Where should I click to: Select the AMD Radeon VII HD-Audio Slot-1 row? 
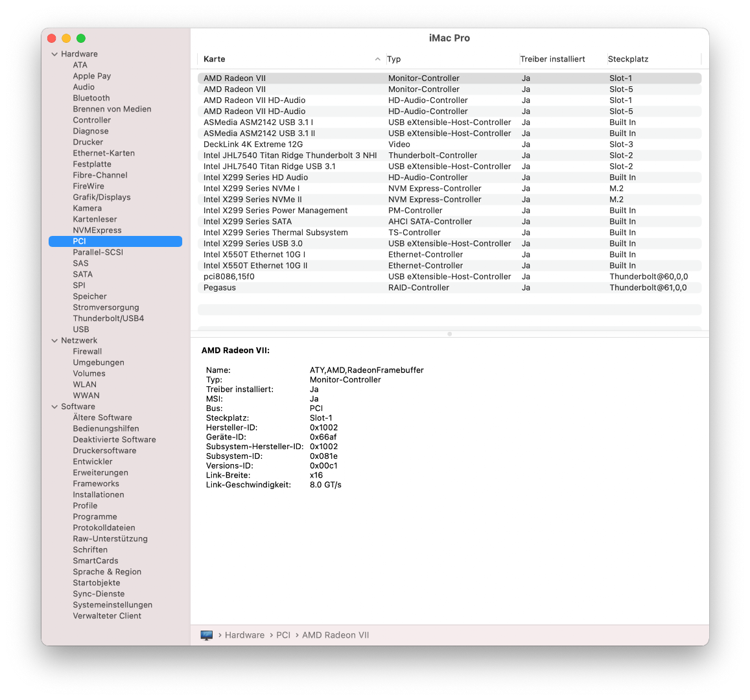[x=449, y=100]
